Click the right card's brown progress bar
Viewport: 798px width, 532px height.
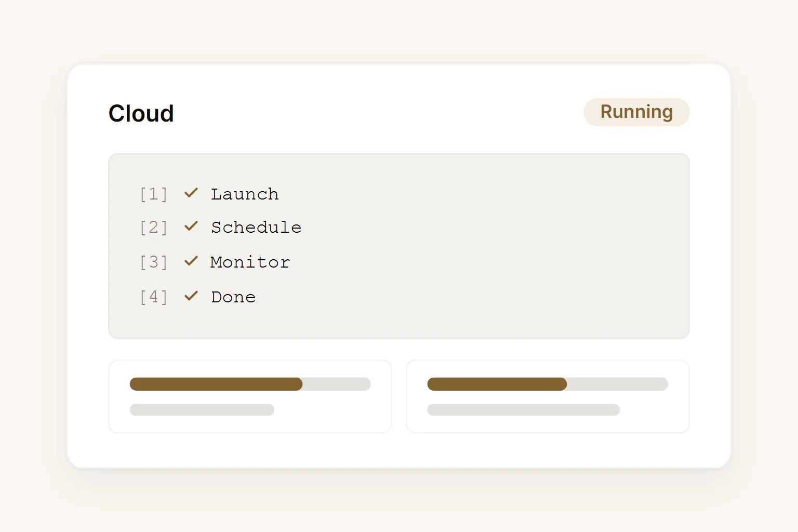click(497, 384)
